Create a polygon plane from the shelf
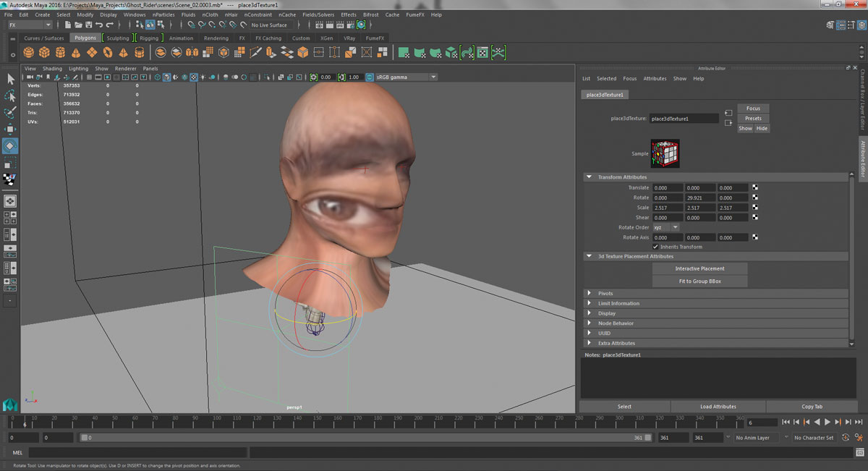Image resolution: width=868 pixels, height=471 pixels. click(92, 52)
